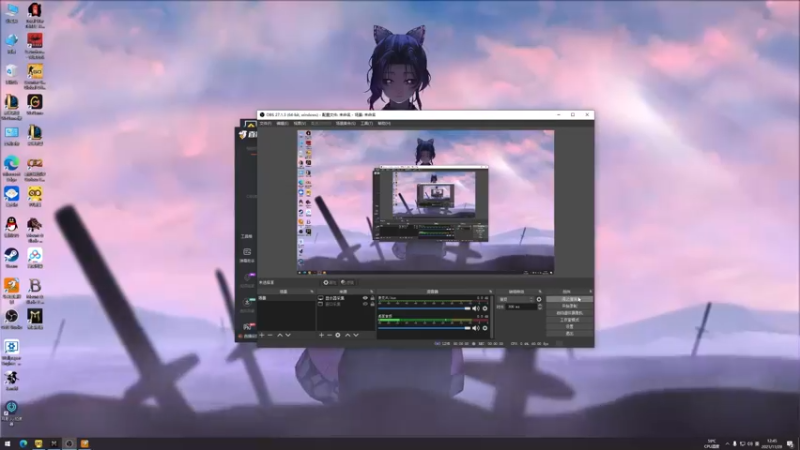Viewport: 800px width, 450px height.
Task: Open the Tools menu in OBS
Action: 366,123
